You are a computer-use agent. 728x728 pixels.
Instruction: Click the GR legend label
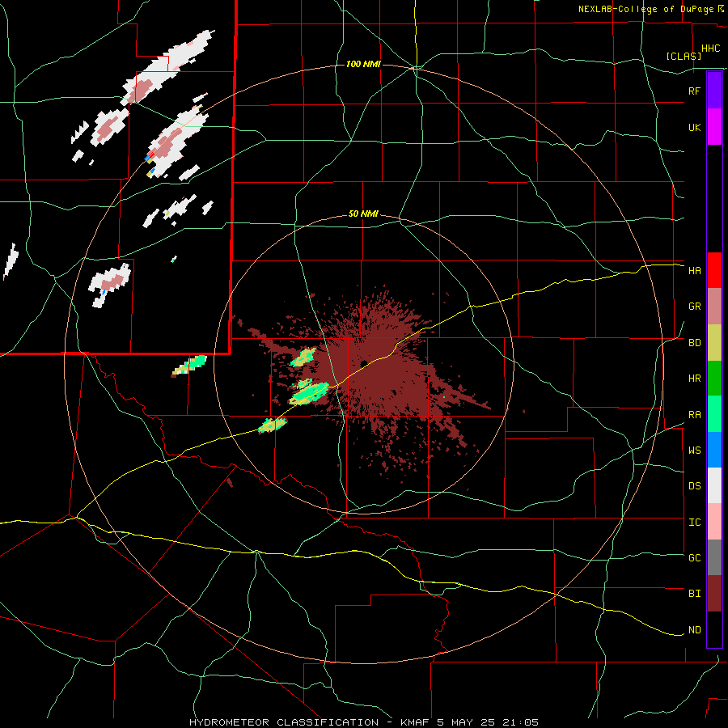[x=694, y=307]
